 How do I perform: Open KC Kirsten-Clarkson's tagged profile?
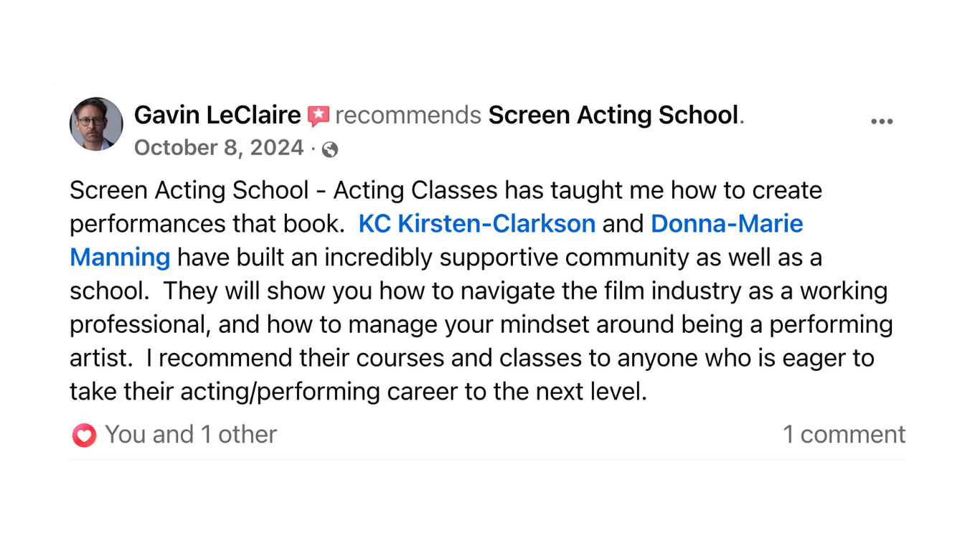coord(476,224)
